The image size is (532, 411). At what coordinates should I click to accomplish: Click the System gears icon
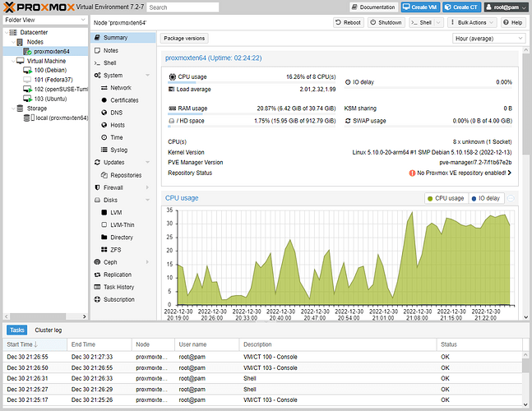point(97,76)
